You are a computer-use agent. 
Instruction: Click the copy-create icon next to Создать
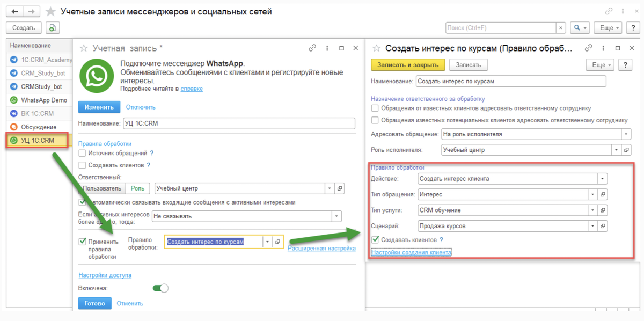click(x=53, y=28)
